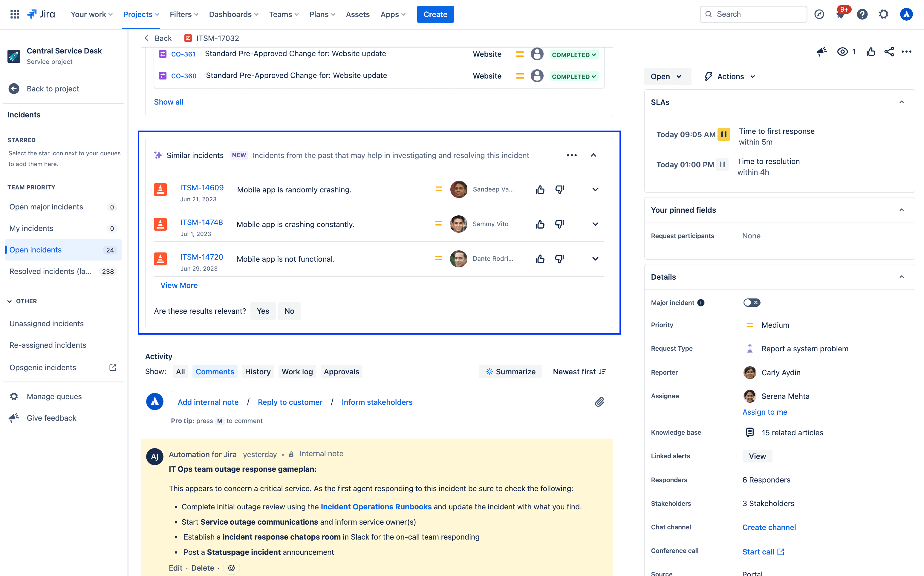Click the Summarize AI icon in activity bar
Viewport: 924px width, 576px height.
489,372
